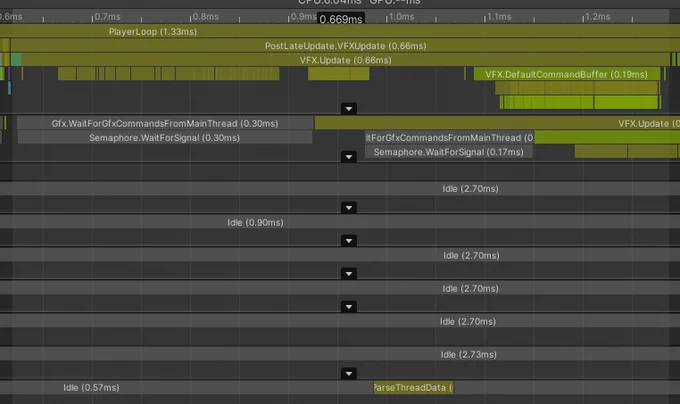680x404 pixels.
Task: Select the PlayerLoop (1.33ms) sample bar
Action: [340, 31]
